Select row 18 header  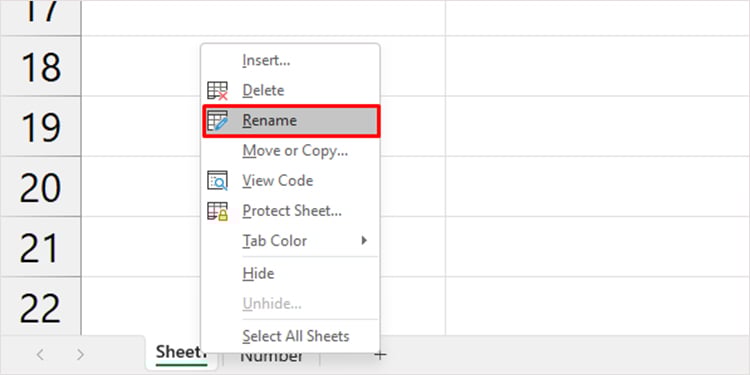coord(41,66)
